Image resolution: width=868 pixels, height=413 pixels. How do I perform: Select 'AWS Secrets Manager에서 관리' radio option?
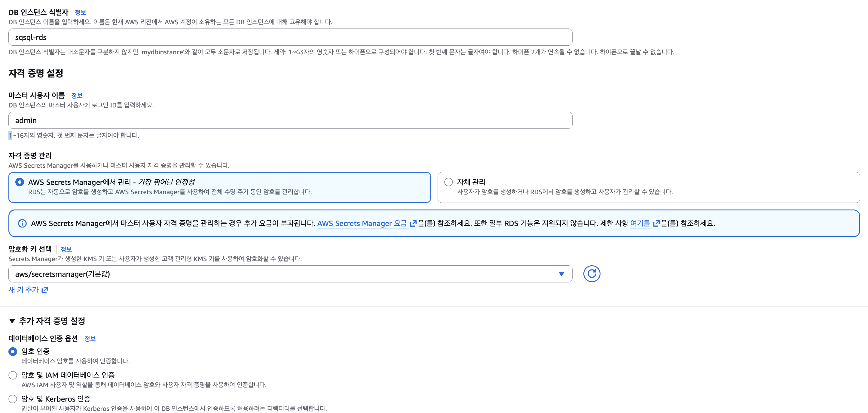tap(20, 182)
